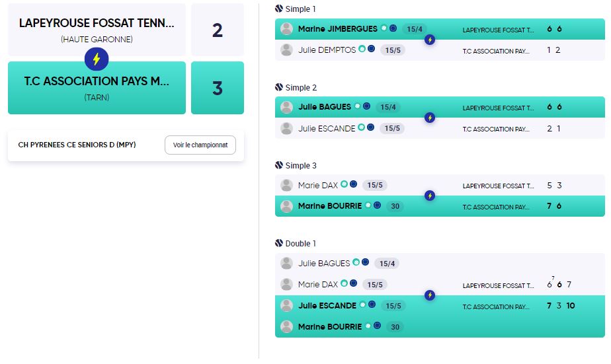611x364 pixels.
Task: Click the CH PYRENEES CE SENIORS D (MPY) label
Action: click(77, 145)
